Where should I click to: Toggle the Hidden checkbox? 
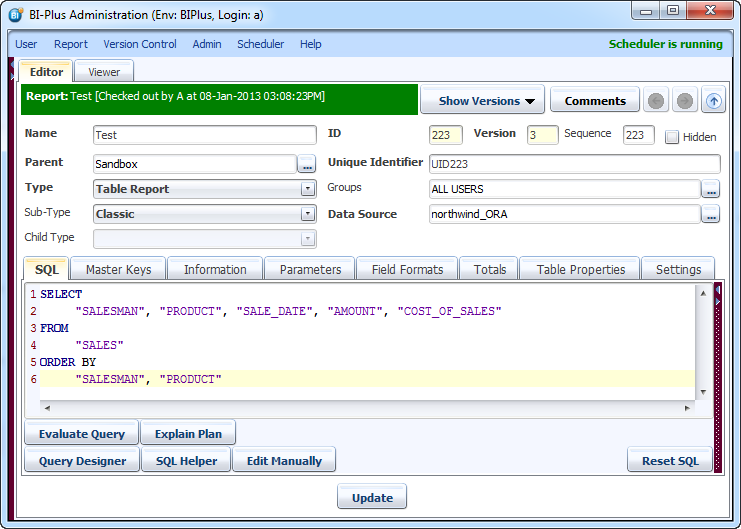tap(672, 137)
